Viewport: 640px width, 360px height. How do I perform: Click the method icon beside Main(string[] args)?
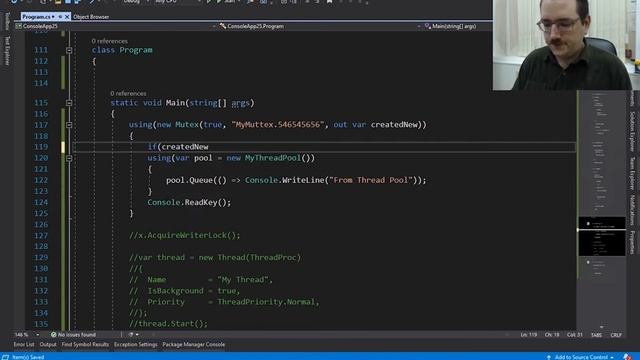pyautogui.click(x=427, y=26)
